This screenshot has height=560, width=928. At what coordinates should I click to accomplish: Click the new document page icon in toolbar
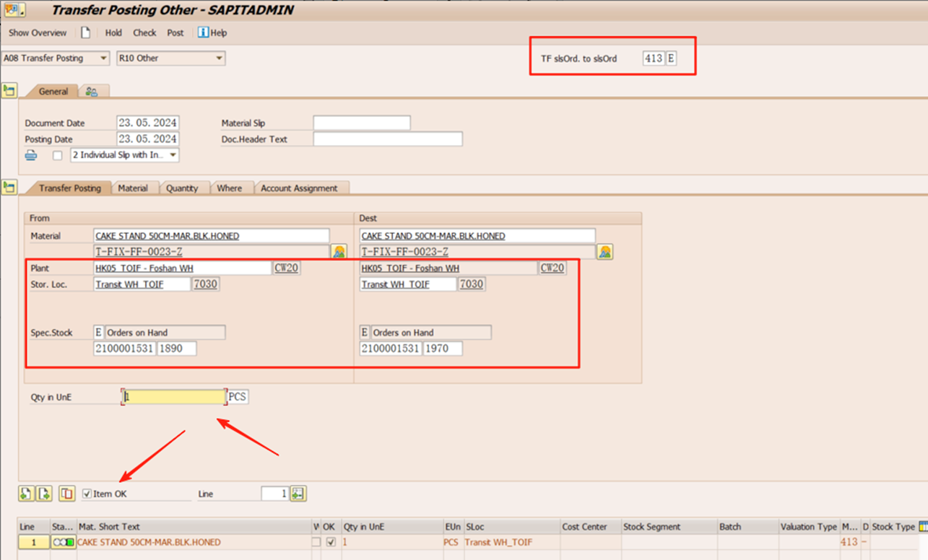coord(85,32)
